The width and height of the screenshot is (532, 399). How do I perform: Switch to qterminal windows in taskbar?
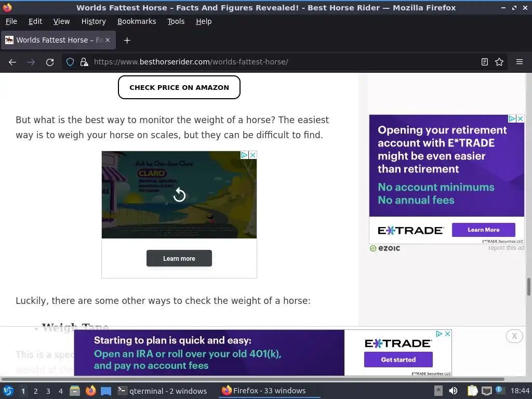(x=162, y=391)
